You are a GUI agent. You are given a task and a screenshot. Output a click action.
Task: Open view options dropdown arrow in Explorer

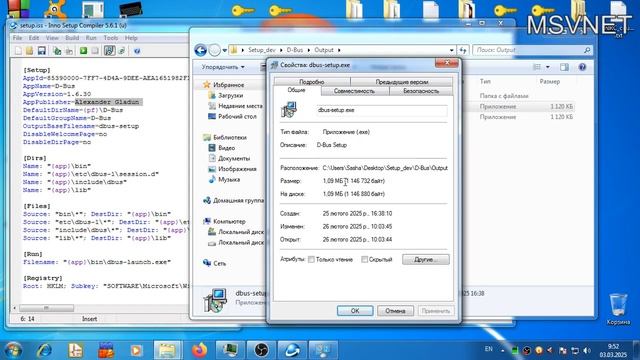tap(548, 67)
